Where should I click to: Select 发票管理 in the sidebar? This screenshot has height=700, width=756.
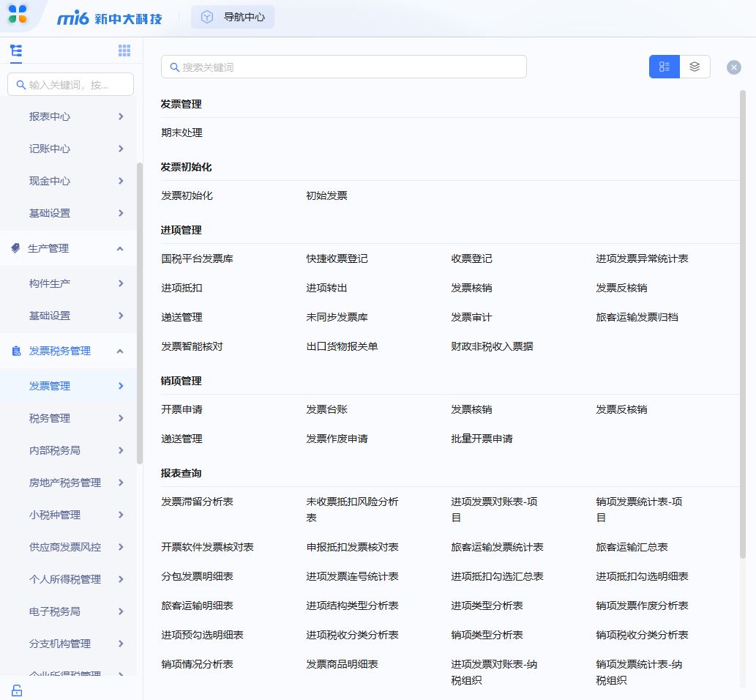pyautogui.click(x=50, y=386)
